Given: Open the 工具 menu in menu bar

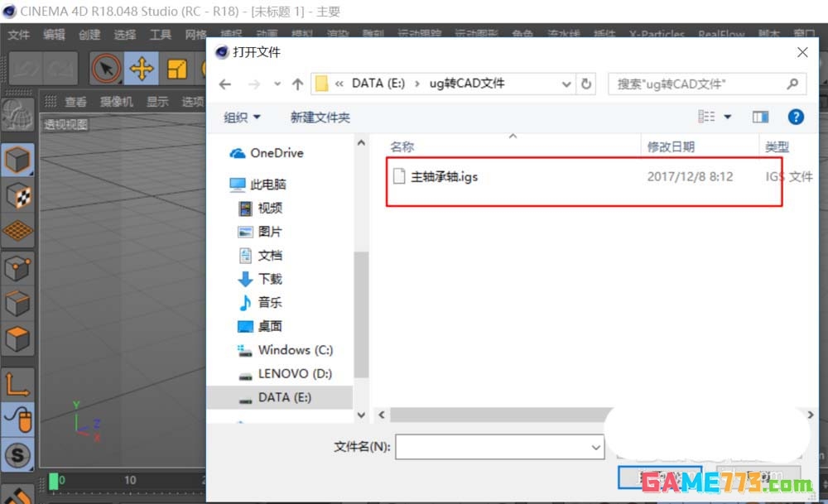Looking at the screenshot, I should (x=161, y=35).
